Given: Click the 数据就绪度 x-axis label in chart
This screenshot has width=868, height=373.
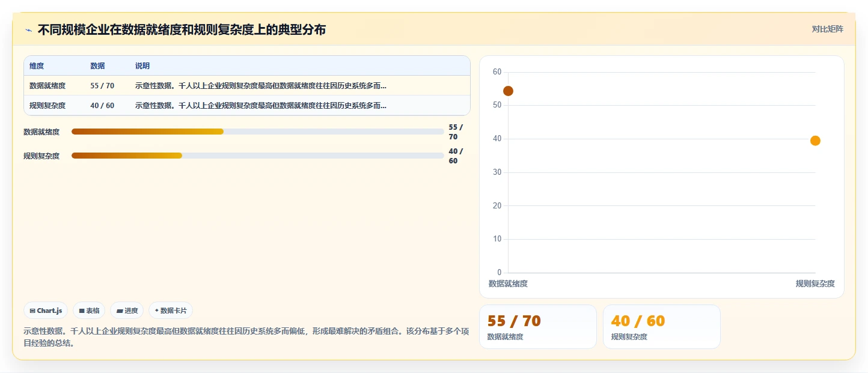Looking at the screenshot, I should click(508, 284).
